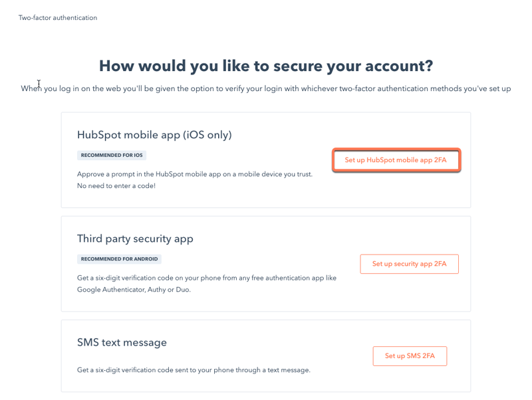Select the SMS text message heading

pos(122,343)
